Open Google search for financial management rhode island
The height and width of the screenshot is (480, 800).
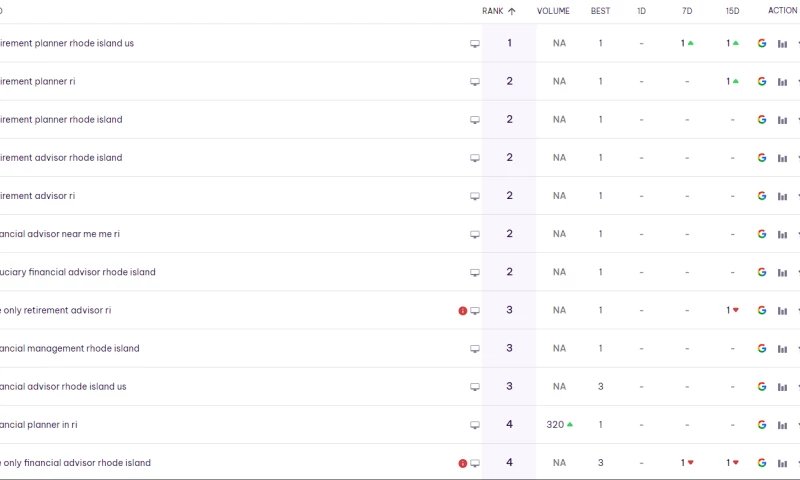click(762, 348)
